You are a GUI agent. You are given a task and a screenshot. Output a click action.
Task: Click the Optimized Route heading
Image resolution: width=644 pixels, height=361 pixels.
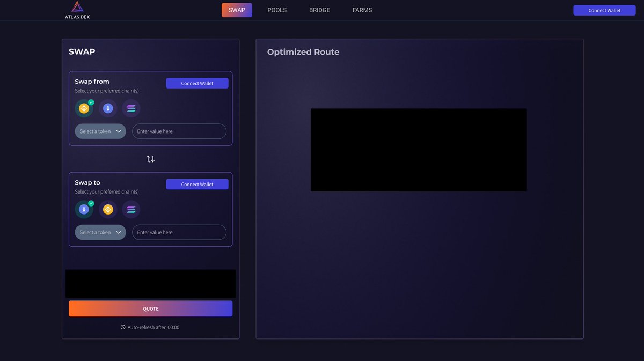click(x=303, y=52)
